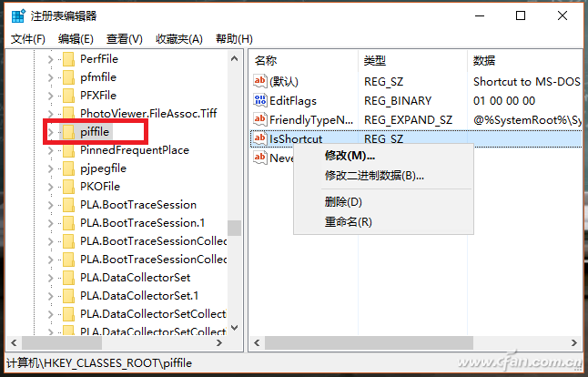The width and height of the screenshot is (588, 377).
Task: Select the PKOFile key label
Action: pyautogui.click(x=100, y=187)
